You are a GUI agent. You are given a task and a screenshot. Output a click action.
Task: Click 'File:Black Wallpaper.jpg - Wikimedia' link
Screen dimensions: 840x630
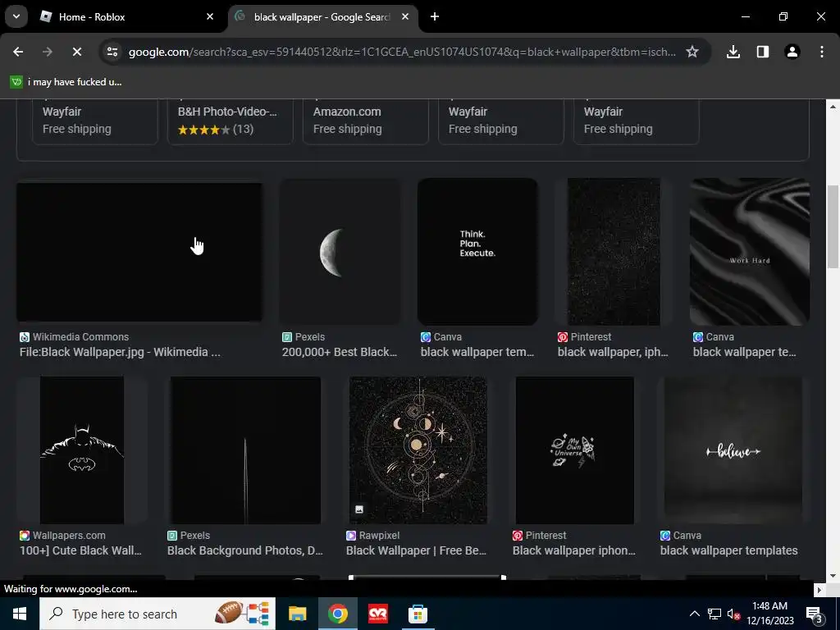(x=120, y=352)
